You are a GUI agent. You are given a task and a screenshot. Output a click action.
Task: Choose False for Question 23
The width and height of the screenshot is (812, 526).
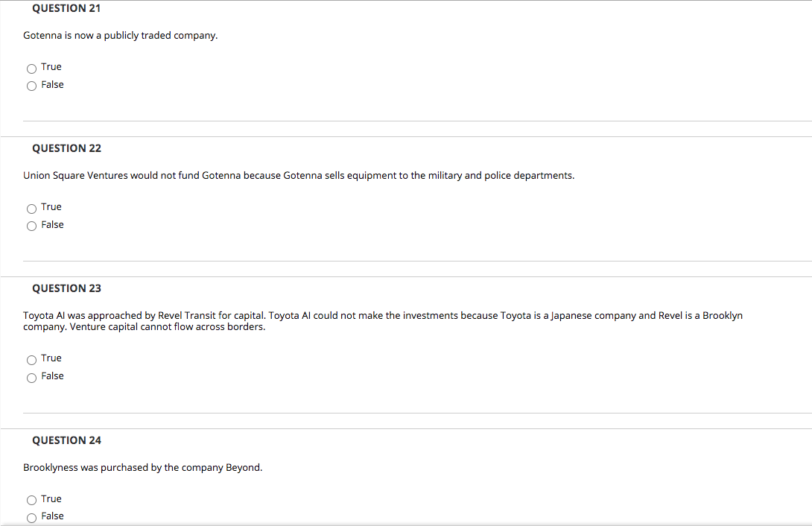tap(31, 377)
